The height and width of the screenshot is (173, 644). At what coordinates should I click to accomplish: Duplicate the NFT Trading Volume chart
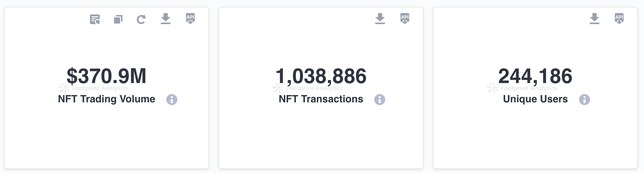click(118, 19)
